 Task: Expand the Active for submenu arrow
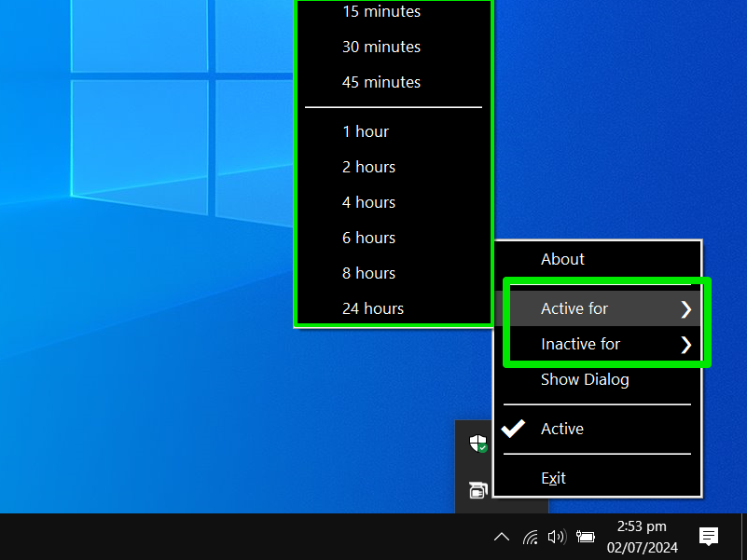coord(685,308)
